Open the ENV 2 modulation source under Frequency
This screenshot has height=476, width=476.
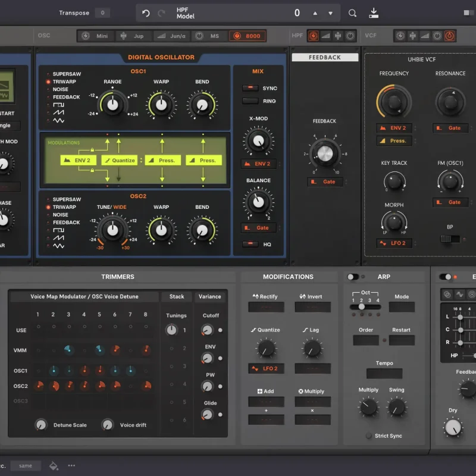394,128
